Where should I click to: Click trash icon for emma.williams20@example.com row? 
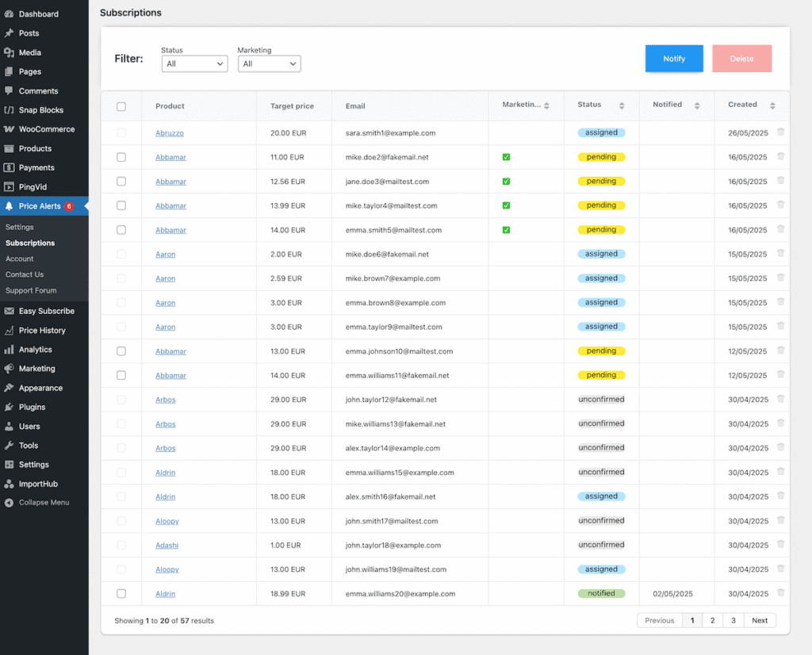pos(780,593)
